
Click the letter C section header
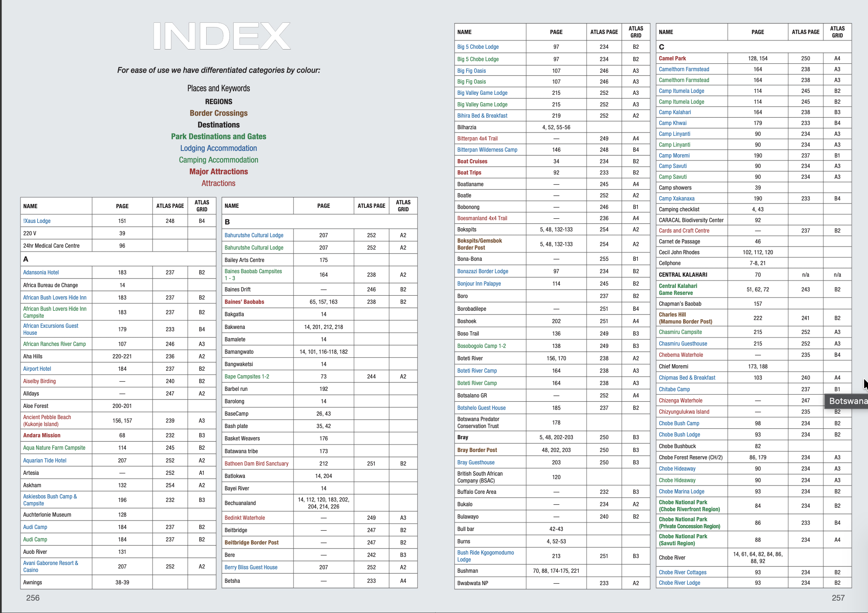pyautogui.click(x=661, y=47)
